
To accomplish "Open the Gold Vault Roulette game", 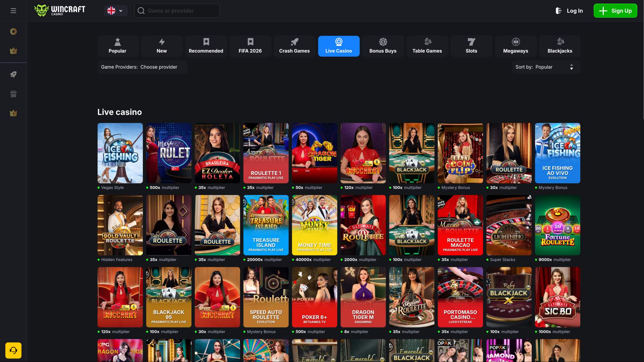I will coord(120,225).
